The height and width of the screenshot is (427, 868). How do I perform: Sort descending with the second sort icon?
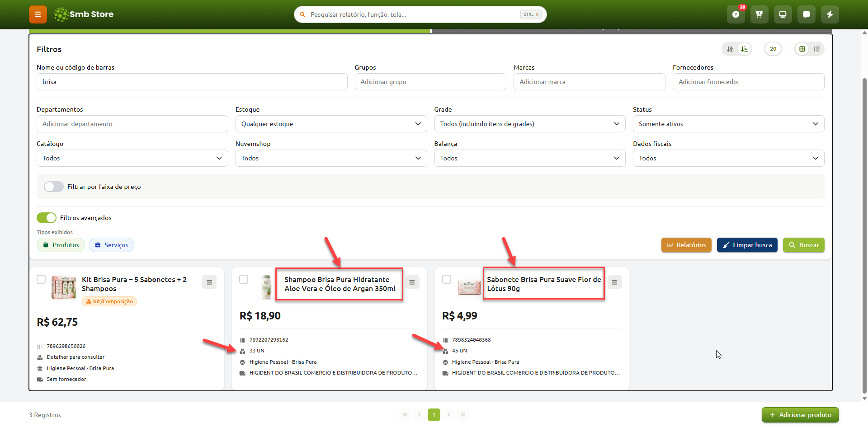coord(744,49)
